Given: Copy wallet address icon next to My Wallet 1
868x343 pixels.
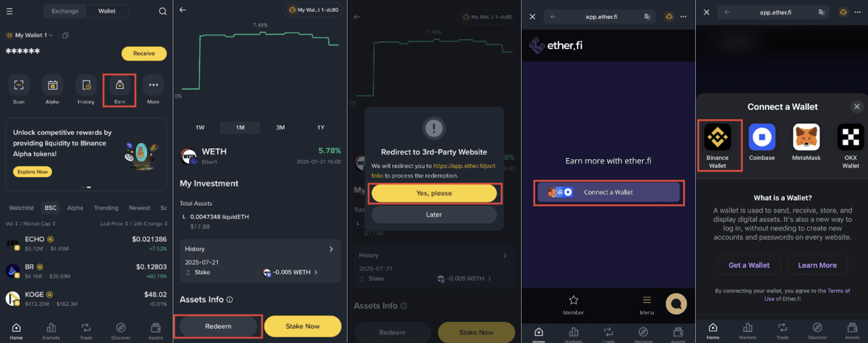Looking at the screenshot, I should tap(65, 35).
